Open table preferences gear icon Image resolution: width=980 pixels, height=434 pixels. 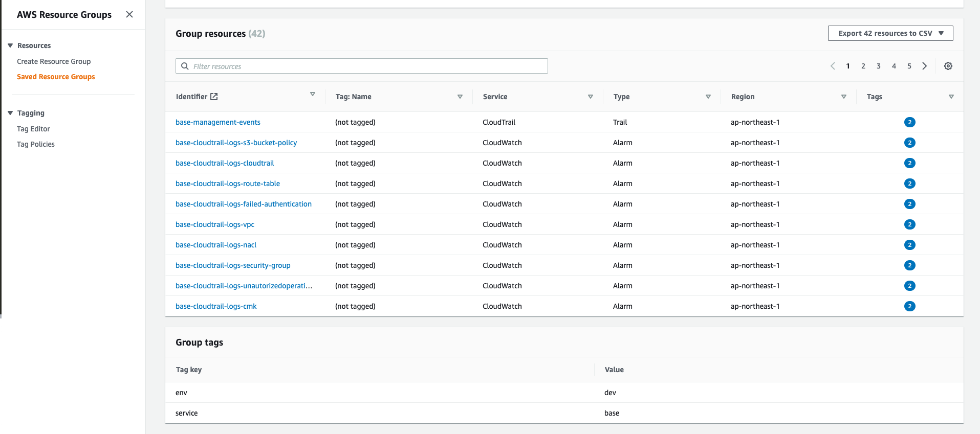click(948, 66)
